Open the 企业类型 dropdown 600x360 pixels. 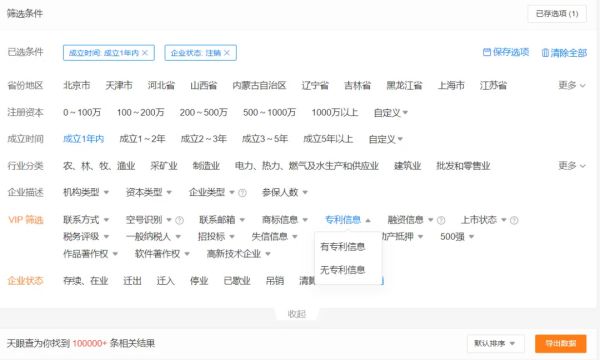coord(212,192)
